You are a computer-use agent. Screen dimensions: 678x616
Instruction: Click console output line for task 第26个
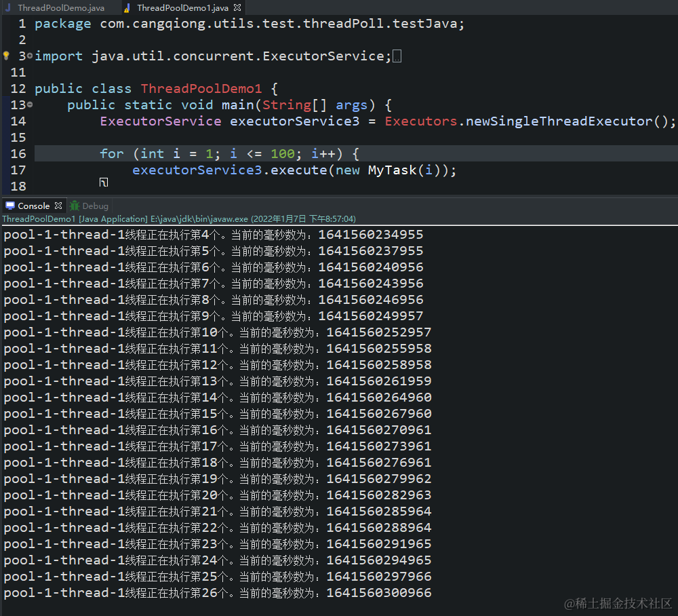point(218,593)
